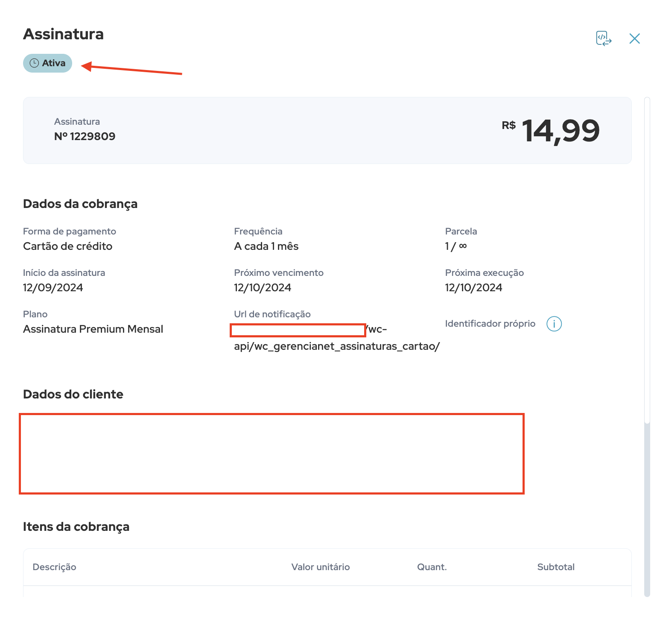Screen dimensions: 660x644
Task: Click the Valor unitário column header
Action: [321, 567]
